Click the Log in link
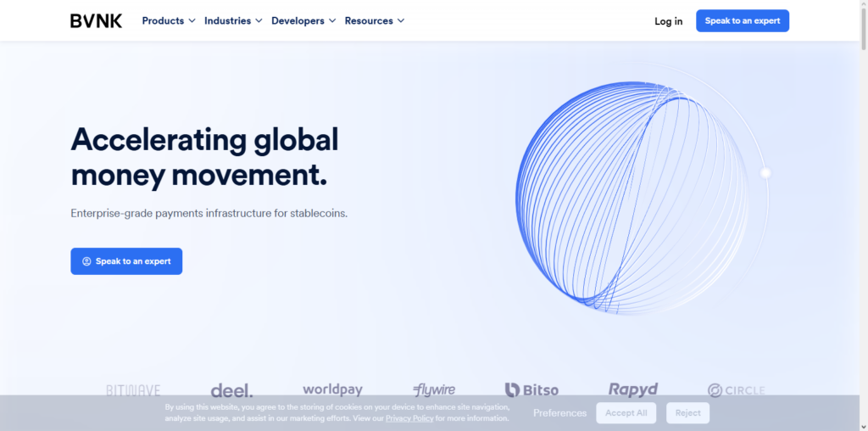The width and height of the screenshot is (868, 431). (668, 21)
